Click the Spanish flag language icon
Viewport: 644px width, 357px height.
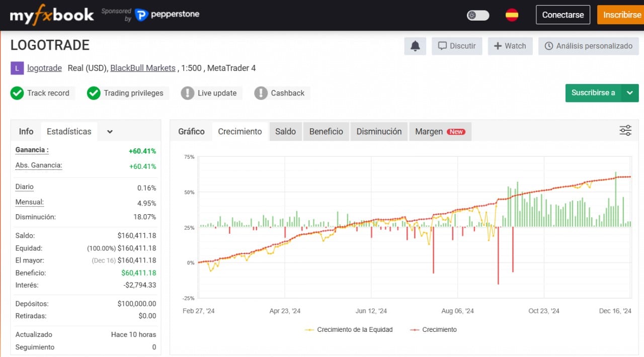pos(512,15)
